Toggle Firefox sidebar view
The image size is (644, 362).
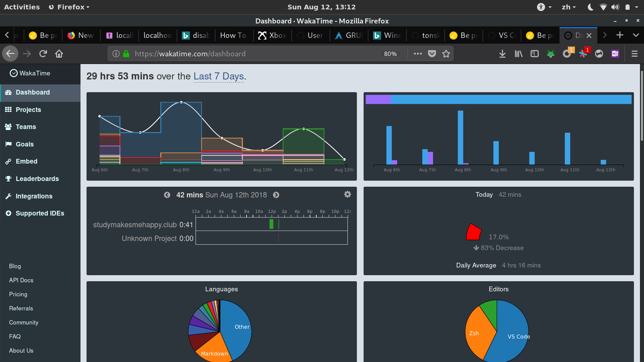[535, 54]
